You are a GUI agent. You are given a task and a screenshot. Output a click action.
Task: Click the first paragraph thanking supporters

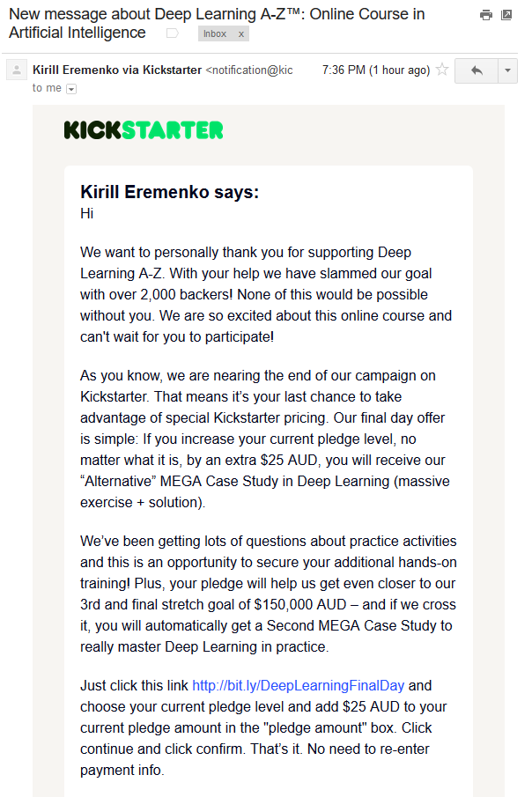tap(266, 294)
